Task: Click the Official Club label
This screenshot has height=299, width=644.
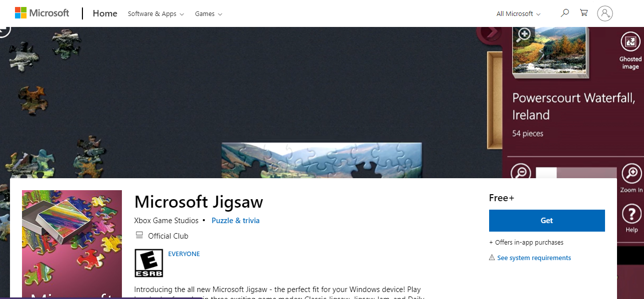Action: (168, 236)
